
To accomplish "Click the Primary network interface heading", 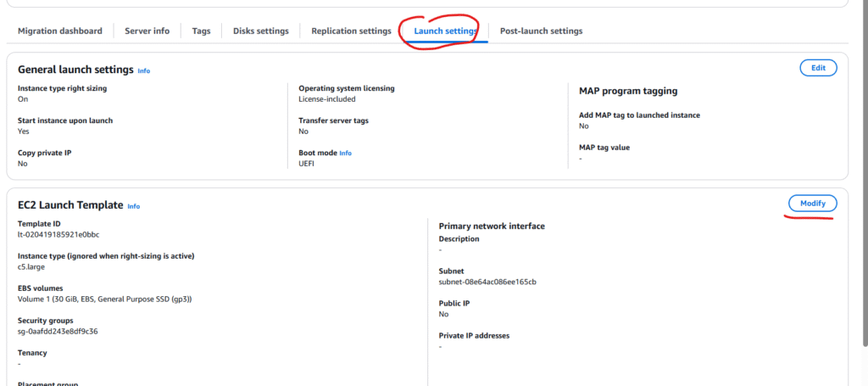I will pos(492,226).
